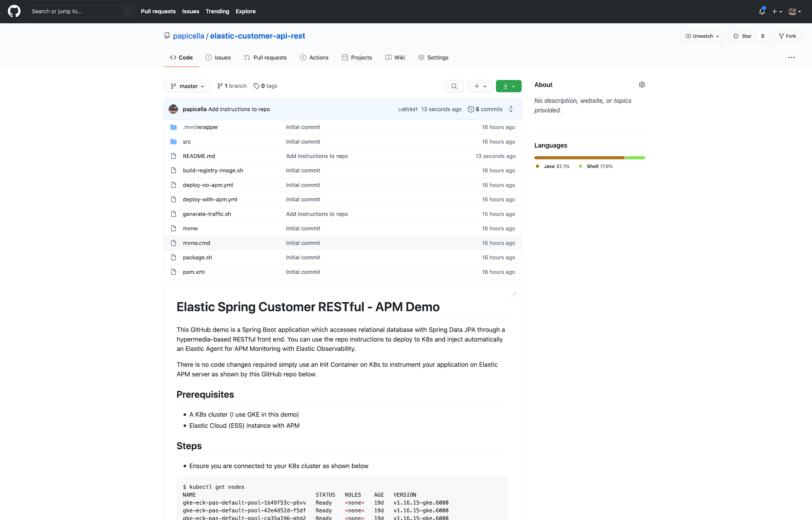The width and height of the screenshot is (812, 520).
Task: Open the user avatar menu
Action: [x=795, y=12]
